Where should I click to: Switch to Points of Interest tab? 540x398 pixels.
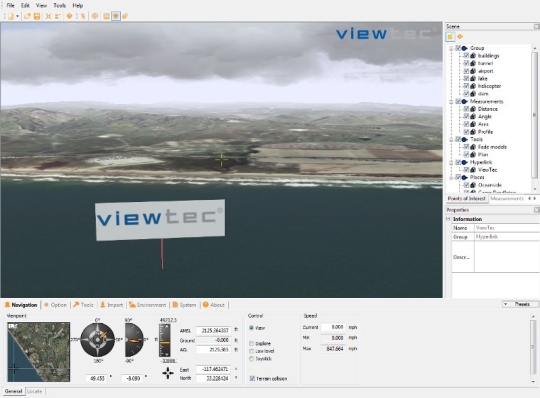click(x=467, y=199)
